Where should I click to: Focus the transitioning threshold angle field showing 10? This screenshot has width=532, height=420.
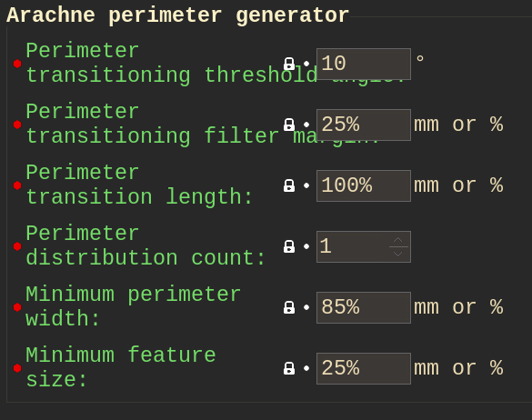(x=364, y=65)
